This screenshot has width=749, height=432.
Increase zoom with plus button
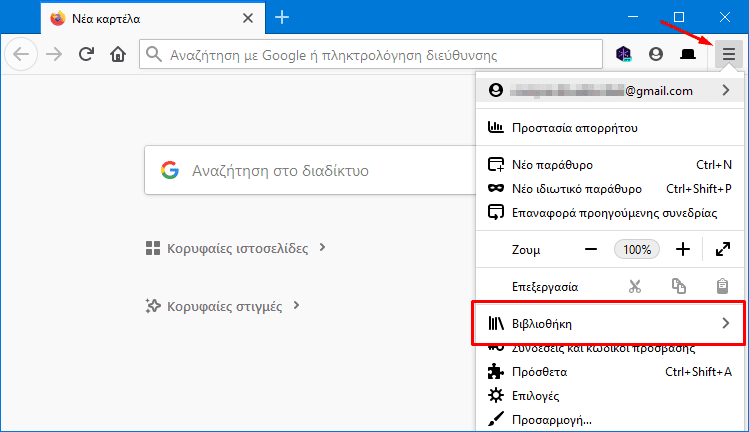pos(683,249)
